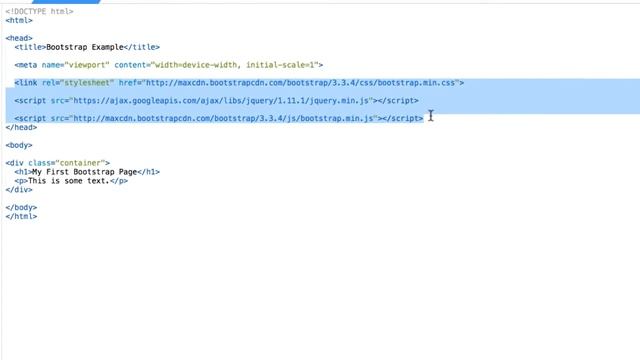Click the closing </div> tag
The height and width of the screenshot is (360, 640).
point(19,190)
